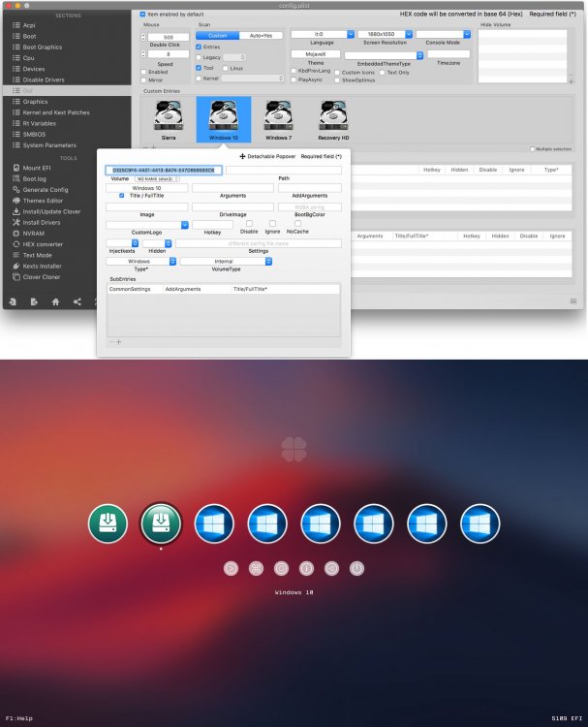Open the Disable Drivers section

(x=43, y=79)
